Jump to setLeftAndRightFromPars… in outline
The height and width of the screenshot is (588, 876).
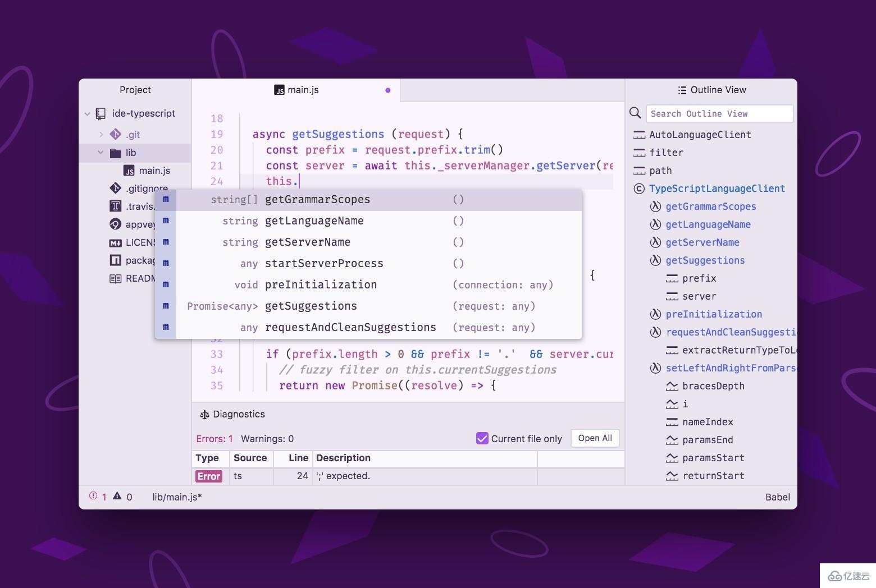[x=731, y=368]
